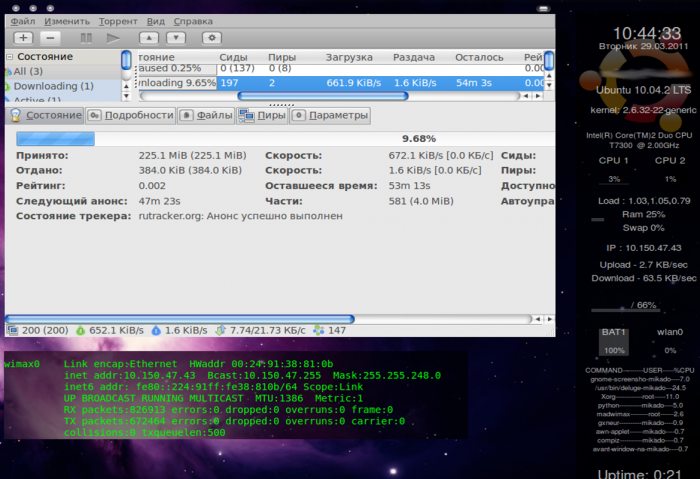The height and width of the screenshot is (479, 700).
Task: Resume the selected torrent with play icon
Action: coord(112,38)
